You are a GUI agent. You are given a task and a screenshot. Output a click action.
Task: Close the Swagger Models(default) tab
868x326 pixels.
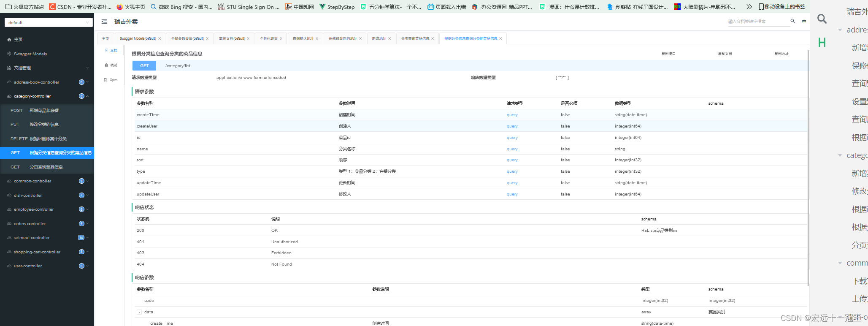(x=160, y=39)
